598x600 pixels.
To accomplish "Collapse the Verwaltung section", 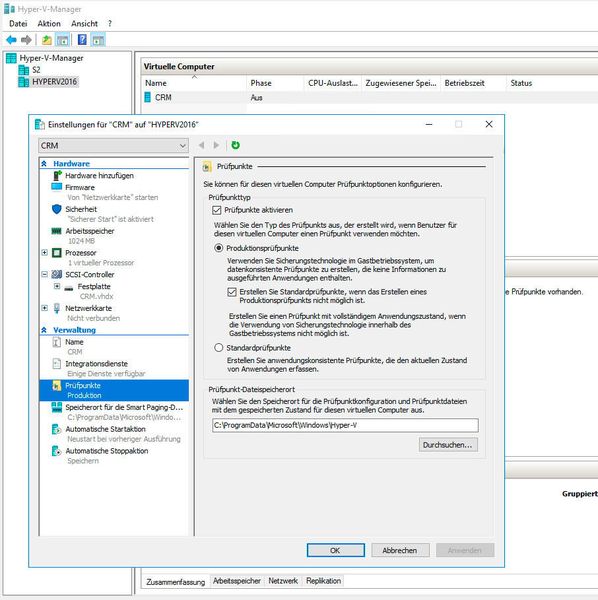I will click(x=44, y=330).
